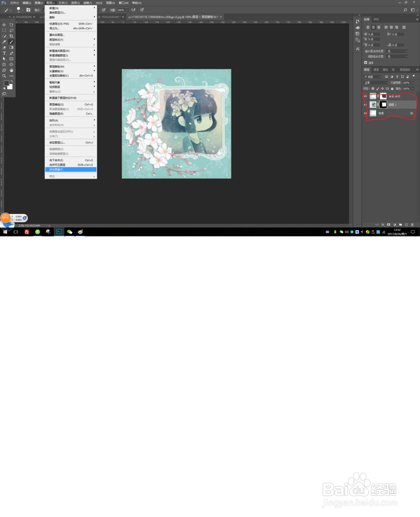This screenshot has height=517, width=420.
Task: Select the Gradient tool
Action: click(x=11, y=47)
